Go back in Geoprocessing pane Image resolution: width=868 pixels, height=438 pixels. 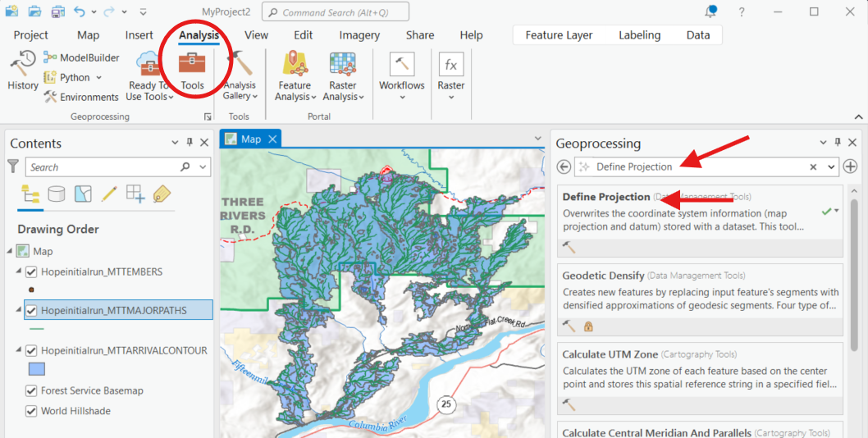[x=564, y=167]
